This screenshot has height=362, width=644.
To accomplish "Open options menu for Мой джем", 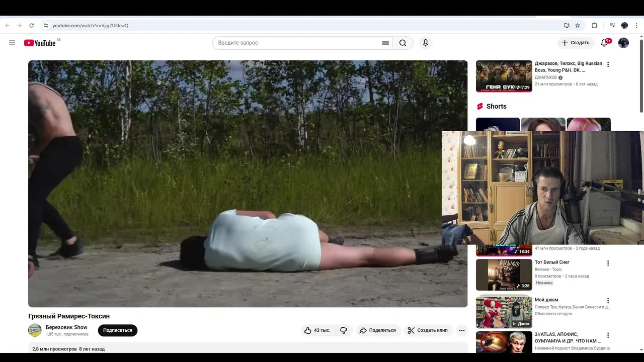I will pos(608,301).
